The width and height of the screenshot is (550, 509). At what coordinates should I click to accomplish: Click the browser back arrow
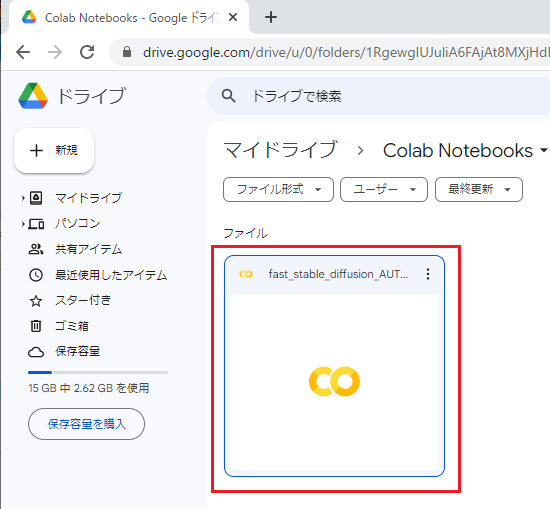(23, 53)
